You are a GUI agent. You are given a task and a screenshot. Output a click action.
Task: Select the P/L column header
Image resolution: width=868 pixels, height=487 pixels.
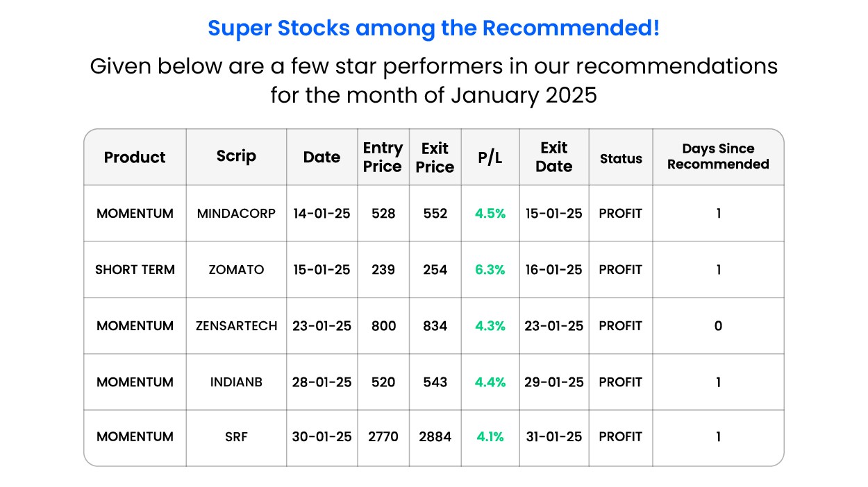click(x=490, y=157)
